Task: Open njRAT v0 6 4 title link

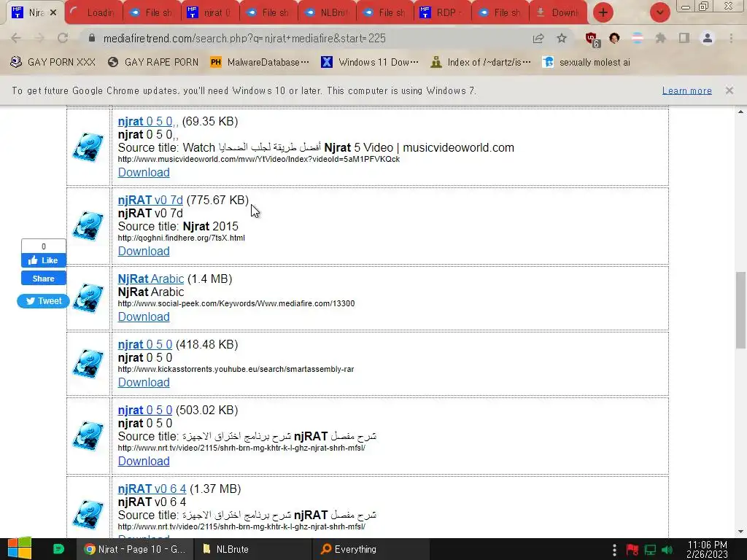Action: point(152,489)
